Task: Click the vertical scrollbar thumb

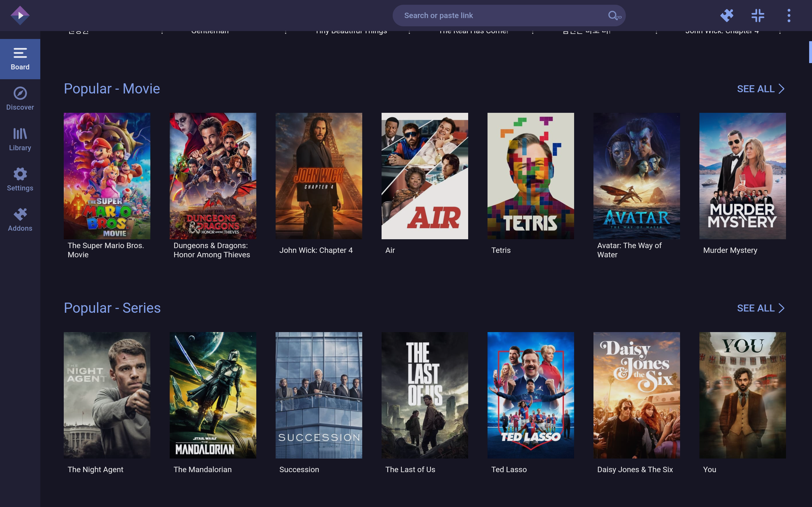Action: coord(810,52)
